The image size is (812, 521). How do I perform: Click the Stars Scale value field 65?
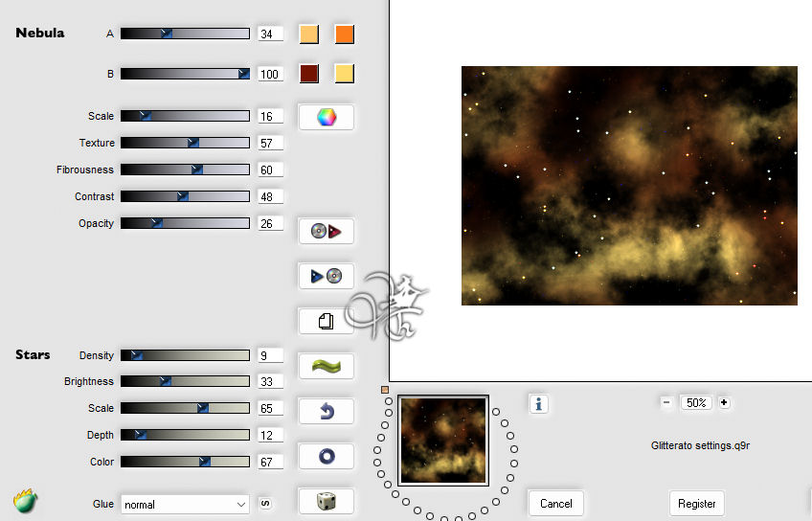pyautogui.click(x=270, y=408)
